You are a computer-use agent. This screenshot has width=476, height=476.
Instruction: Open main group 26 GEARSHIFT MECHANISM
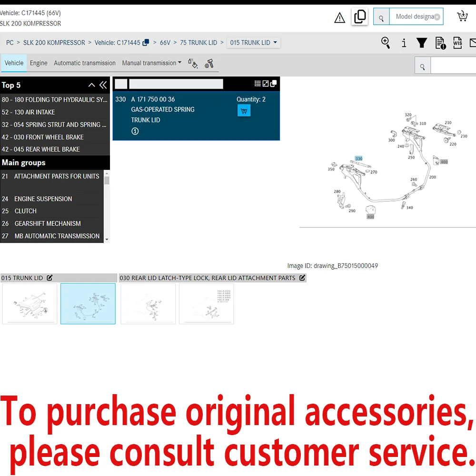click(51, 223)
